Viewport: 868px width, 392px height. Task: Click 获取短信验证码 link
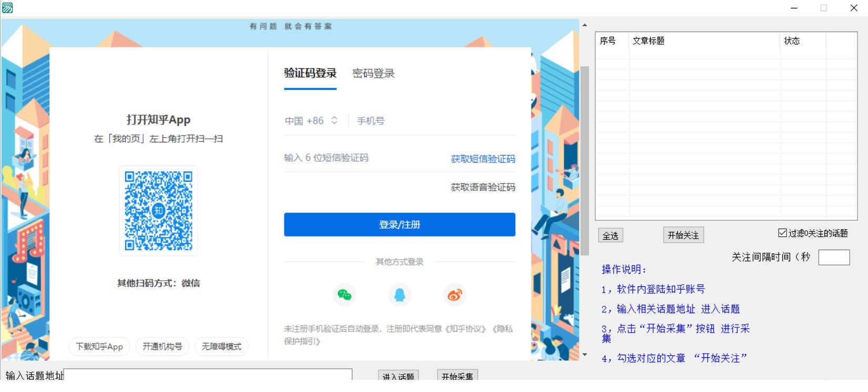[x=483, y=159]
